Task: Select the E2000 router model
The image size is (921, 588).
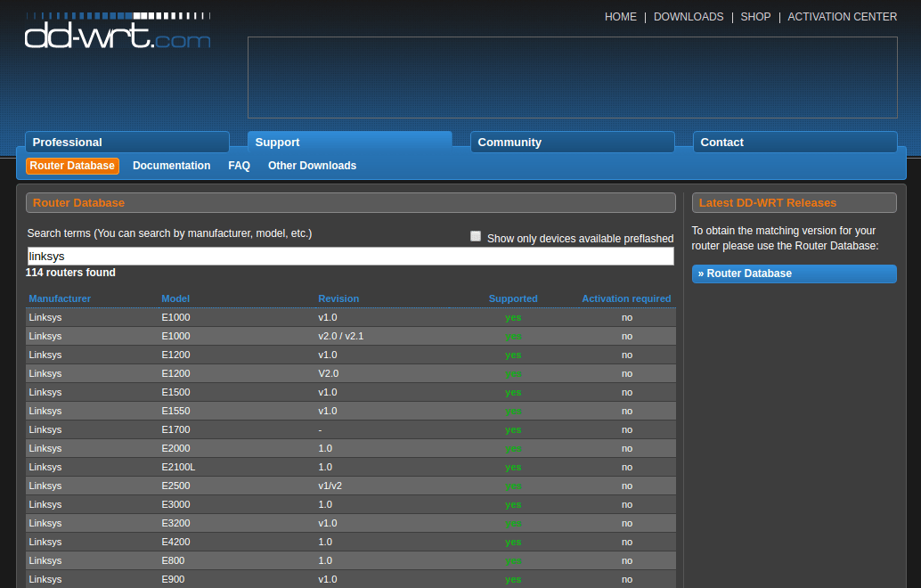Action: point(351,449)
